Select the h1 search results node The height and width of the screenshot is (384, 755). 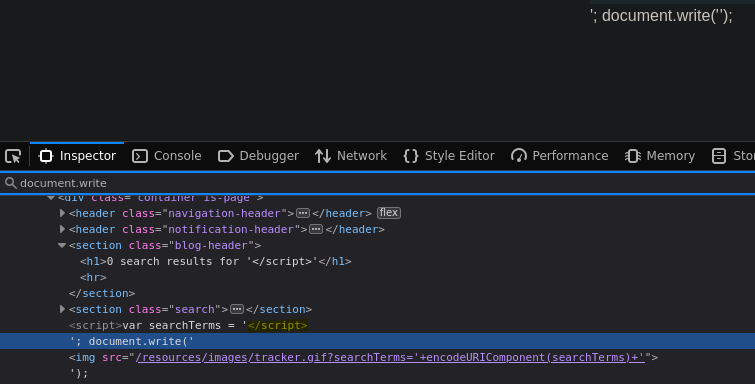216,261
